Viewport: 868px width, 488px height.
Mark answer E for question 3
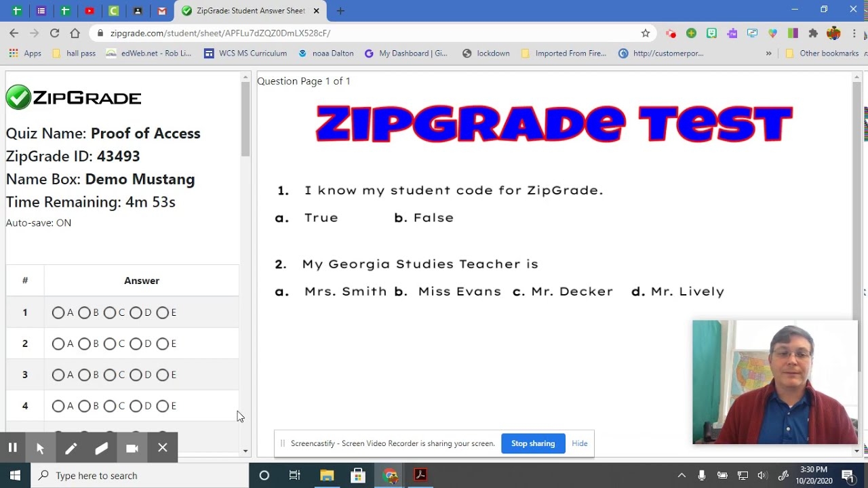(x=163, y=375)
